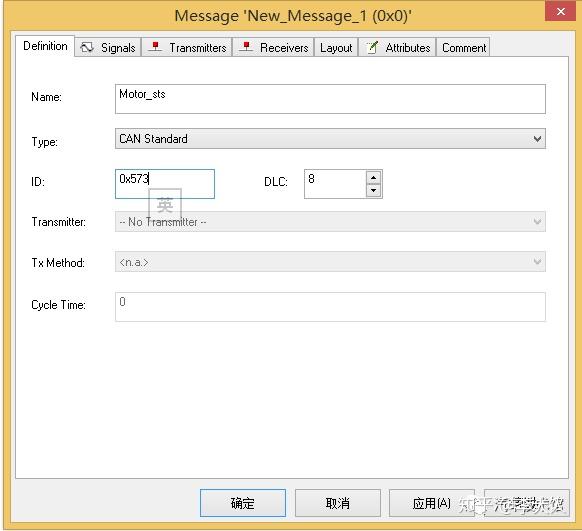The width and height of the screenshot is (582, 531).
Task: Click the Name field containing Motor_sts
Action: [x=330, y=99]
